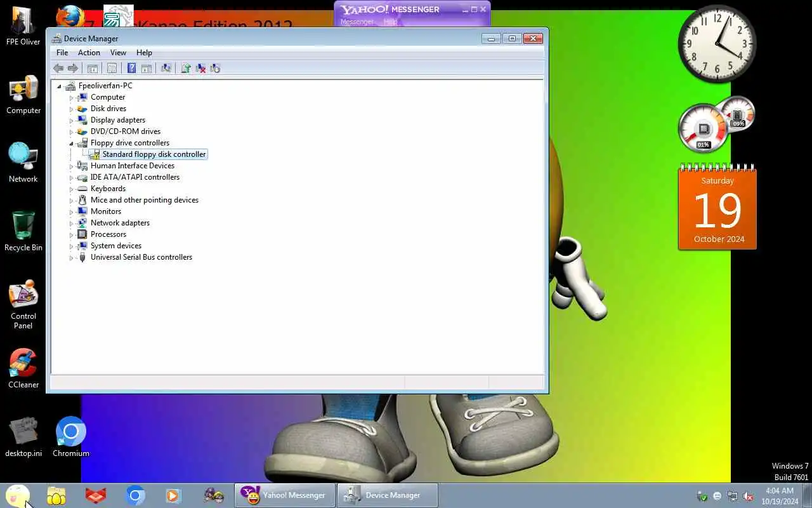This screenshot has width=812, height=508.
Task: Open the Help menu in Yahoo! Messenger window
Action: coord(390,22)
